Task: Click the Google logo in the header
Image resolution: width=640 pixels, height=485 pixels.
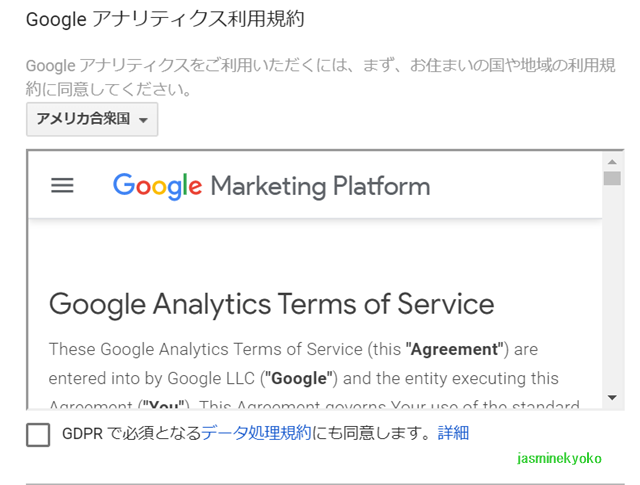Action: (x=157, y=186)
